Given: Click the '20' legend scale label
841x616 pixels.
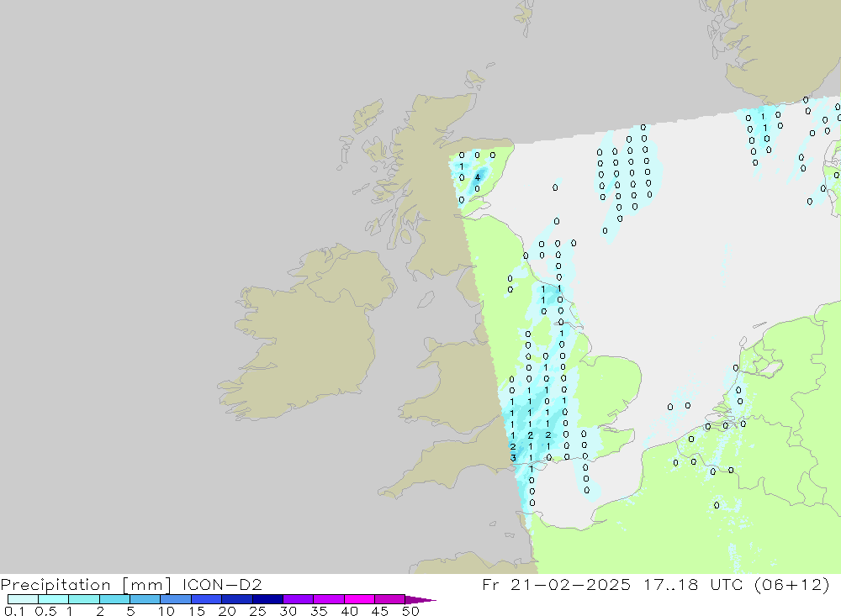Looking at the screenshot, I should (227, 611).
